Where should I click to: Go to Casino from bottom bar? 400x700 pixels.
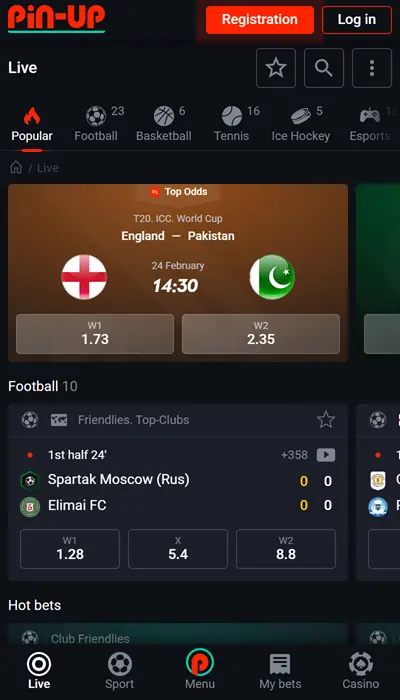[361, 671]
